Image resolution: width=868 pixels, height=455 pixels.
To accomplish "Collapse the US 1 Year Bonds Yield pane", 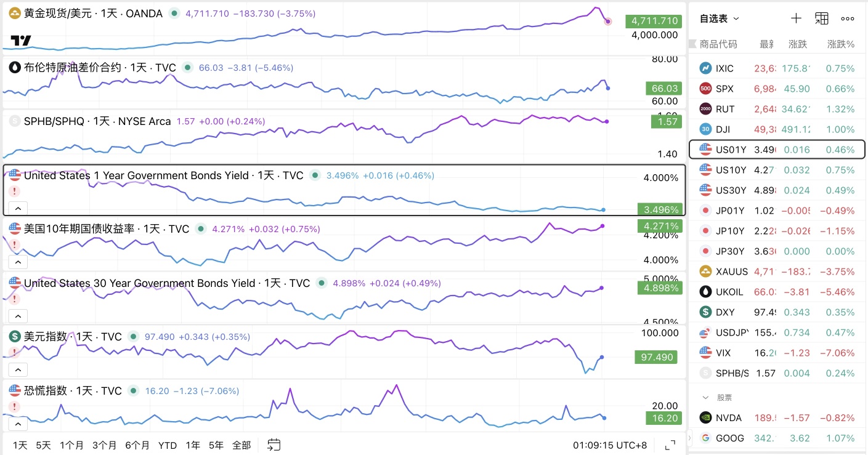I will coord(18,207).
